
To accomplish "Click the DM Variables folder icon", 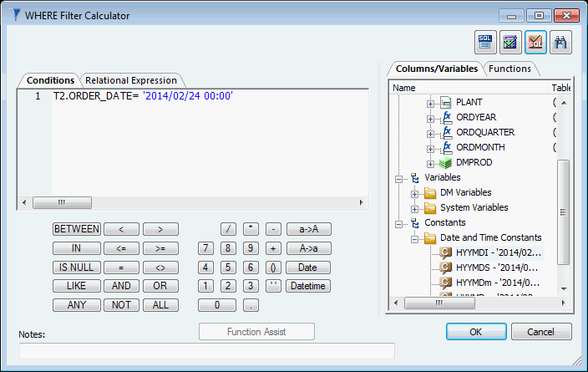I will pos(430,193).
